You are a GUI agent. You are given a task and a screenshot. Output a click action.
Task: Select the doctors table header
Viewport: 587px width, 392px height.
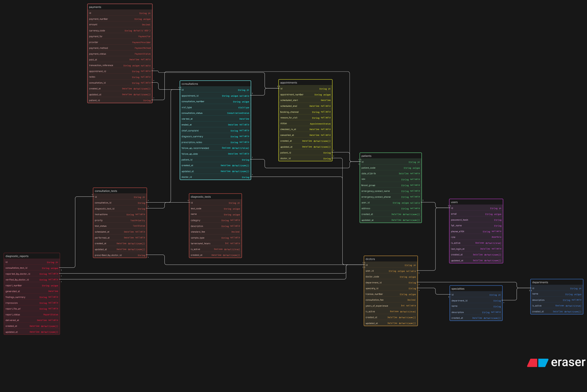pyautogui.click(x=391, y=259)
